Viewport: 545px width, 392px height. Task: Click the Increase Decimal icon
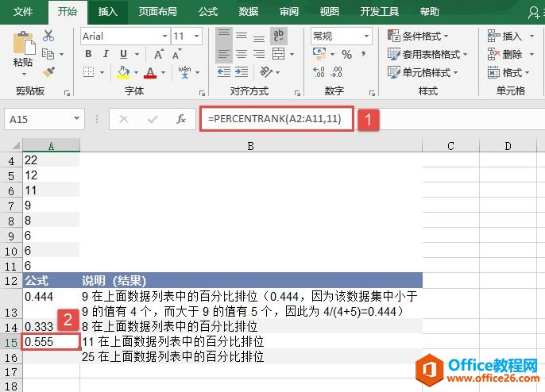[x=320, y=73]
